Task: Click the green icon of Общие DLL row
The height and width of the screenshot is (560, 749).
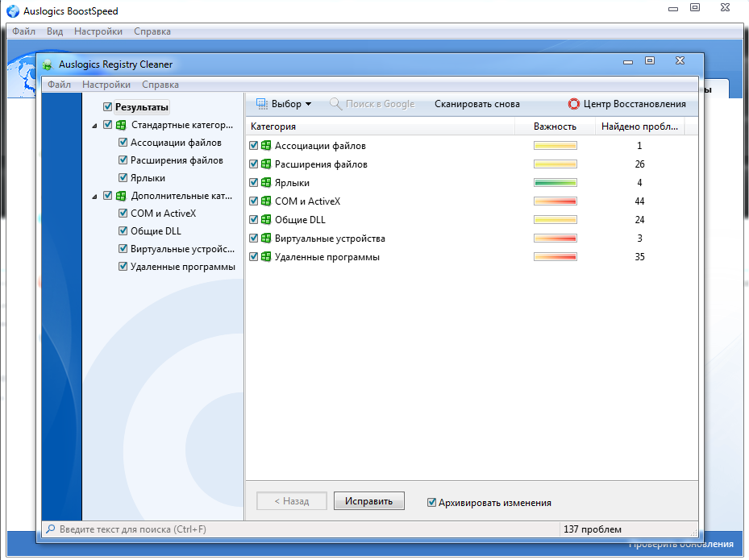Action: pos(266,220)
